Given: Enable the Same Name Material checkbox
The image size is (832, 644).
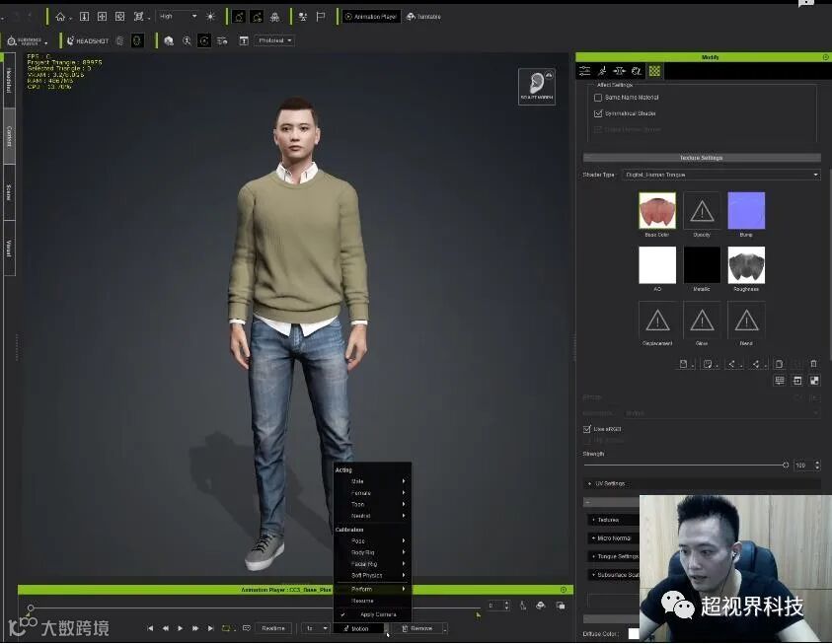Looking at the screenshot, I should (598, 98).
